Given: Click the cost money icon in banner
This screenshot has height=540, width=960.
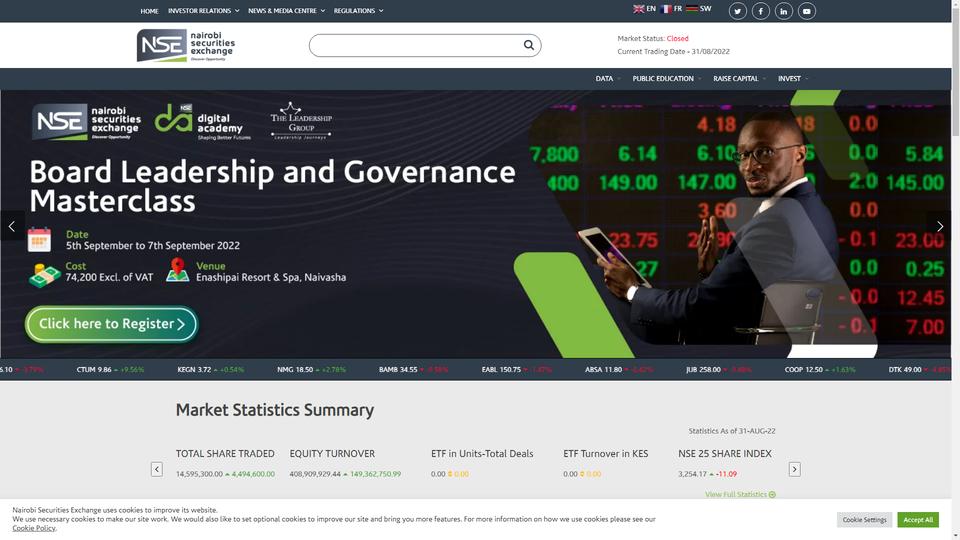Looking at the screenshot, I should tap(45, 276).
